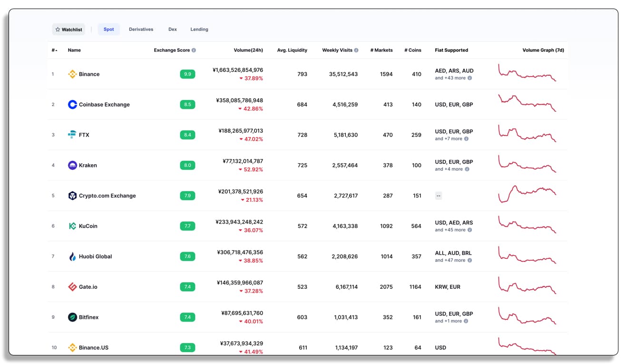Image resolution: width=627 pixels, height=364 pixels.
Task: Sort table by # Markets header
Action: [382, 50]
